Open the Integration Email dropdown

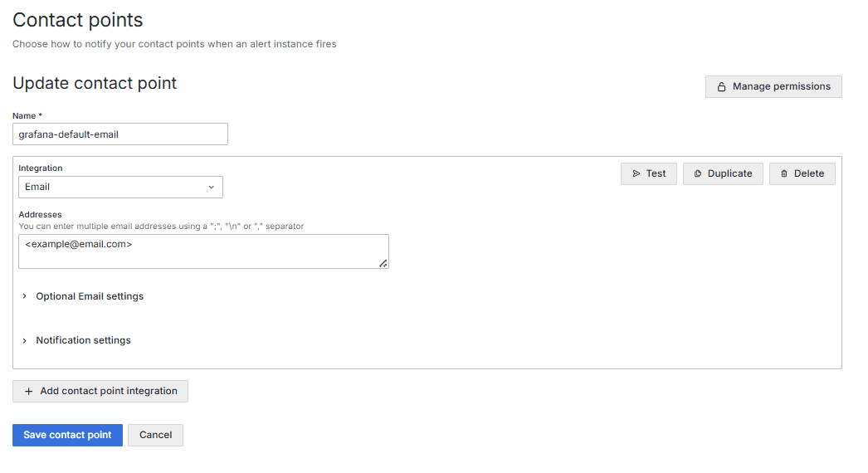(120, 188)
